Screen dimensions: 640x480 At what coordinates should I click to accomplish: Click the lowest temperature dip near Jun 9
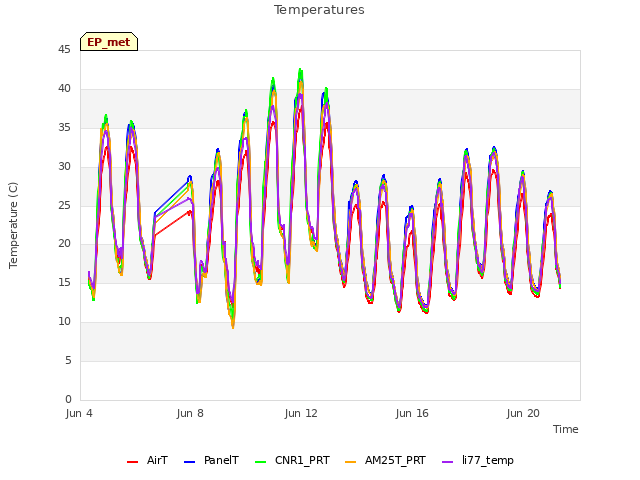[233, 327]
